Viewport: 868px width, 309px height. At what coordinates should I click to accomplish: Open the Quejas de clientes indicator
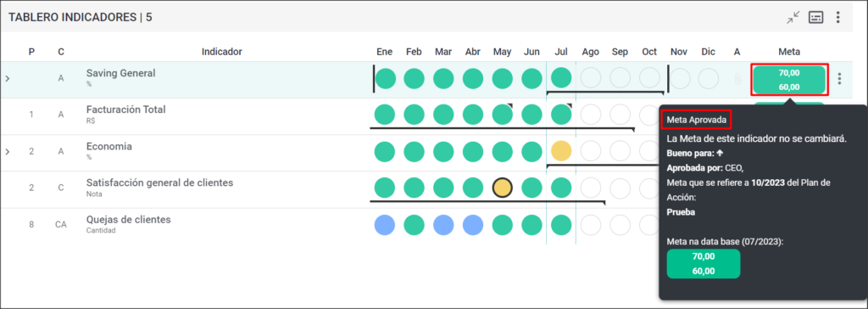(x=128, y=220)
